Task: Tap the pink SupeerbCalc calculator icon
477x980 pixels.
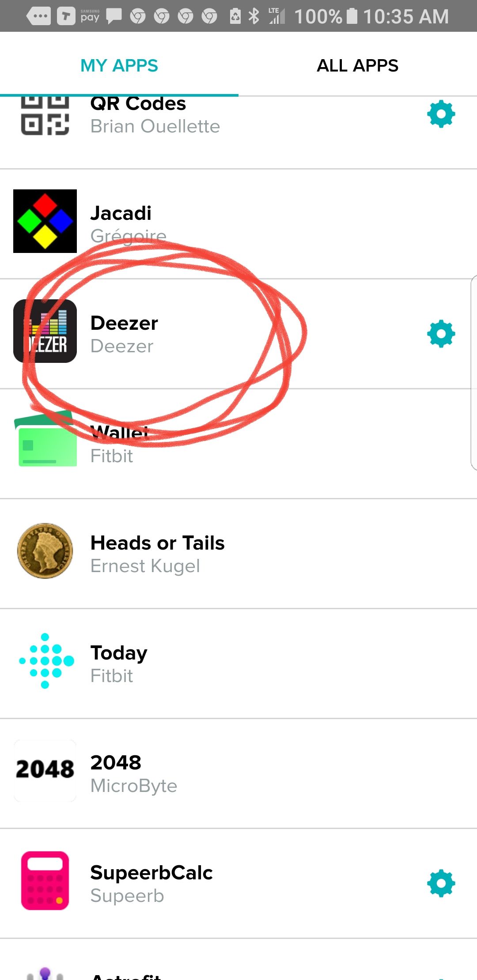Action: coord(45,881)
